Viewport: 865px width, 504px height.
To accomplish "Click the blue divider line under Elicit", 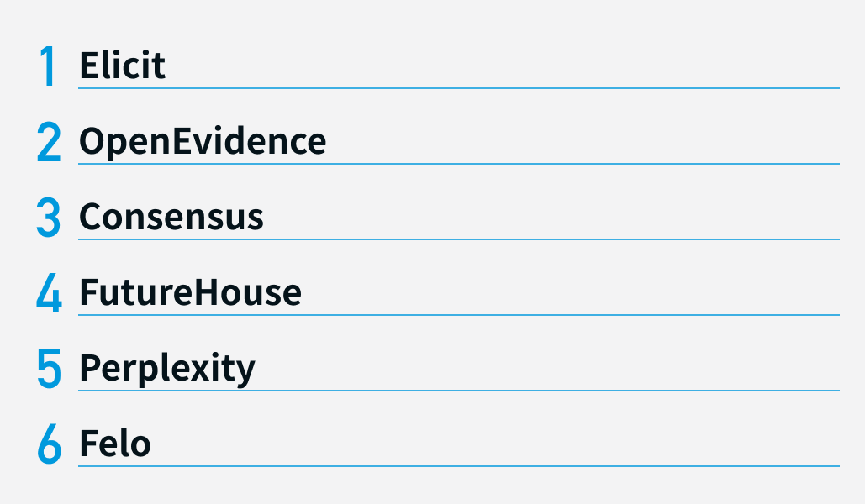I will [459, 87].
